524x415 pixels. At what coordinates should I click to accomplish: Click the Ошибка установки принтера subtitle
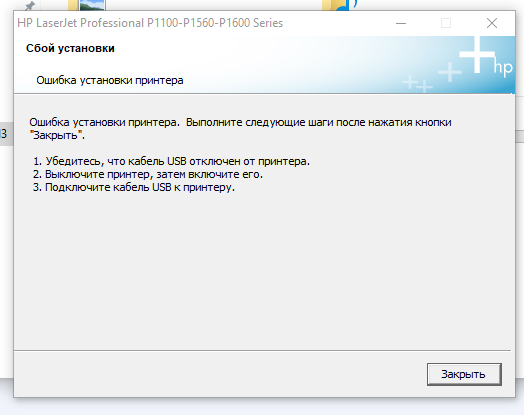(x=110, y=81)
